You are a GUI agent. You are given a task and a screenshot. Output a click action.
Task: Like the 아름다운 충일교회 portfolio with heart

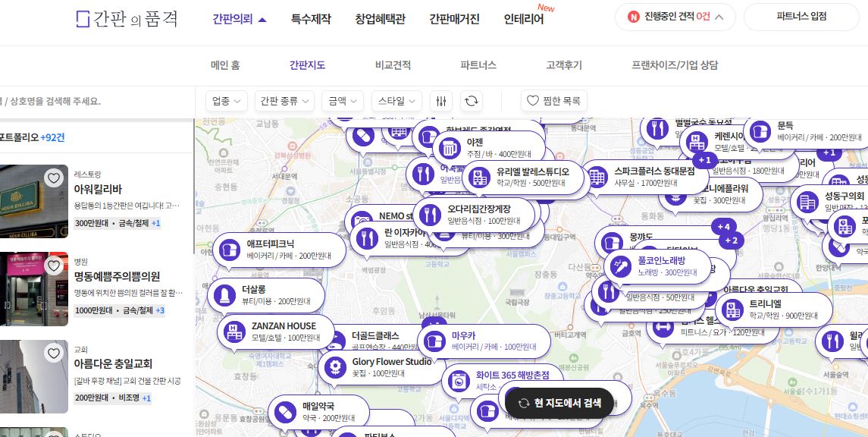pos(53,353)
